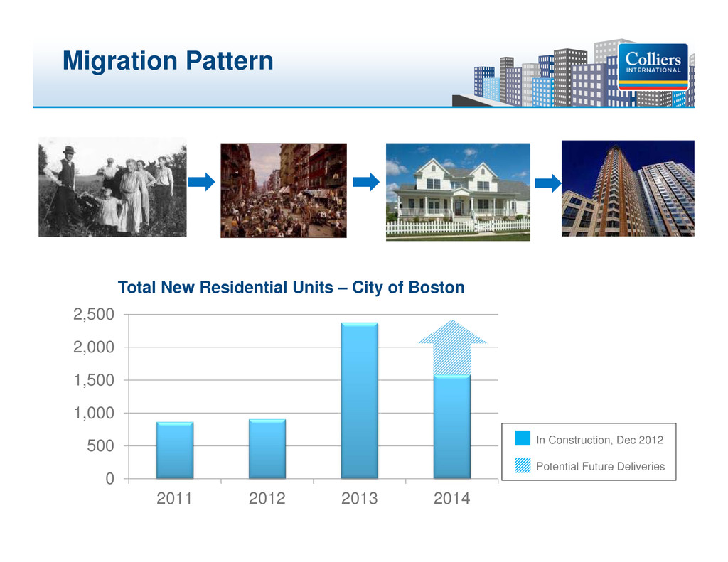Select the black-and-white farm family photo
The image size is (728, 562).
(112, 188)
